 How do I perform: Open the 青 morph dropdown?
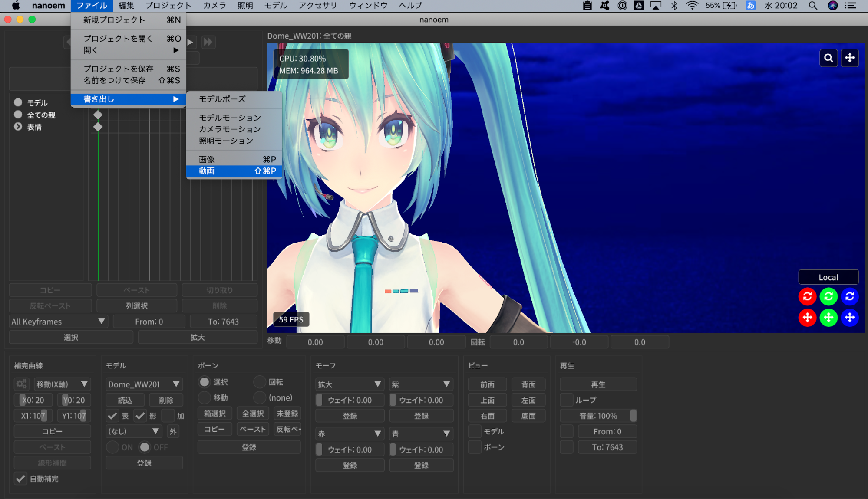point(421,433)
